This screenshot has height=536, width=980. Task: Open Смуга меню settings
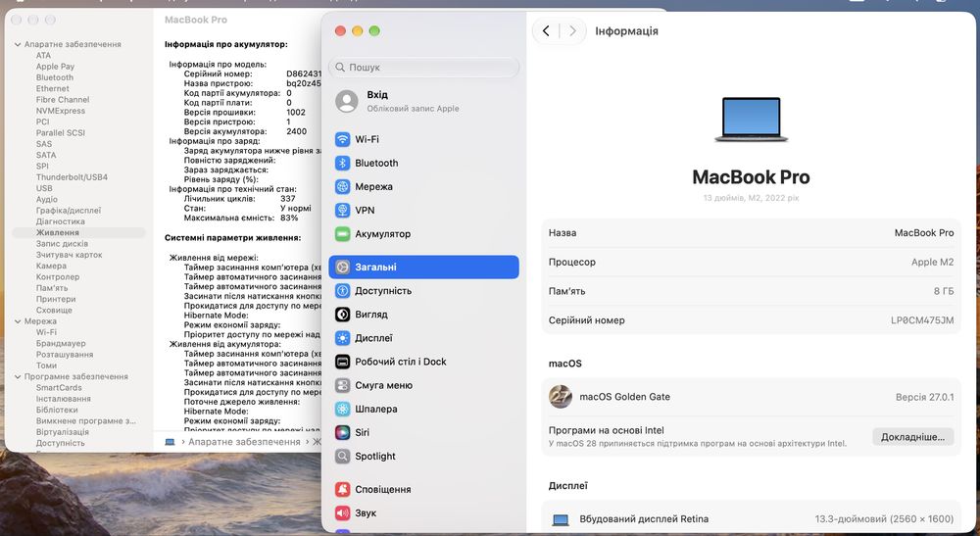[423, 385]
